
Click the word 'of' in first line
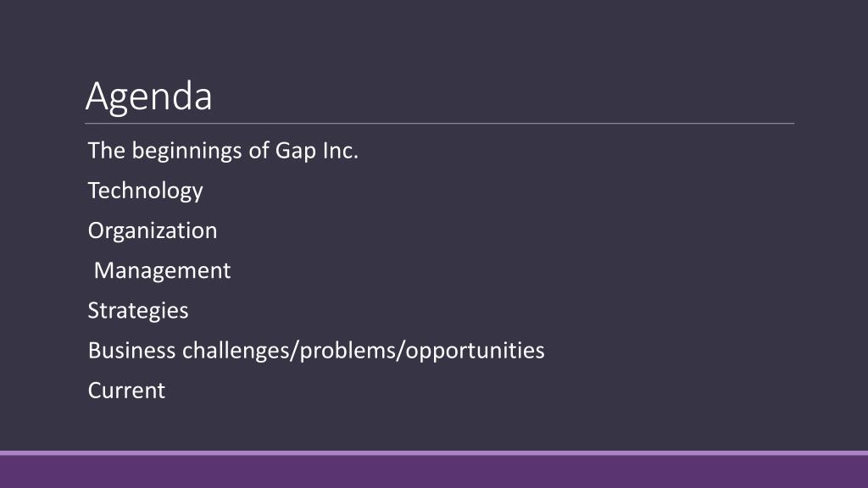(x=259, y=151)
